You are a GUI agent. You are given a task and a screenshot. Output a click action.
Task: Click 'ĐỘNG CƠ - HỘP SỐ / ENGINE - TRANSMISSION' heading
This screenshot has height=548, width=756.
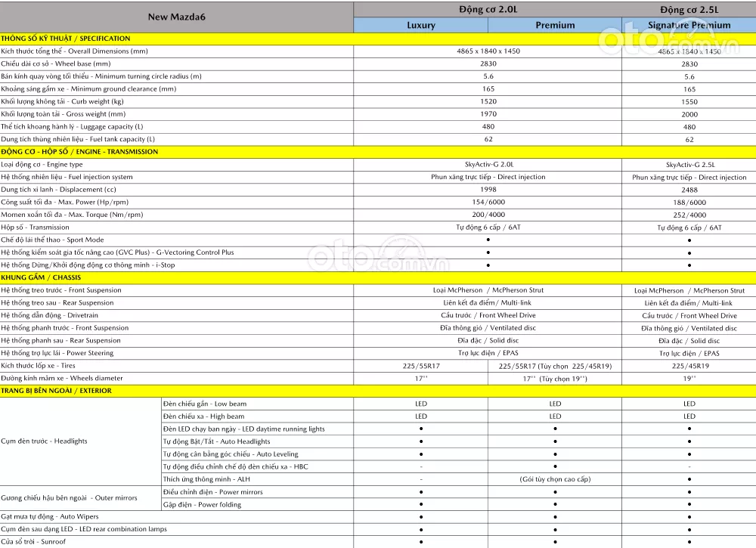point(79,152)
